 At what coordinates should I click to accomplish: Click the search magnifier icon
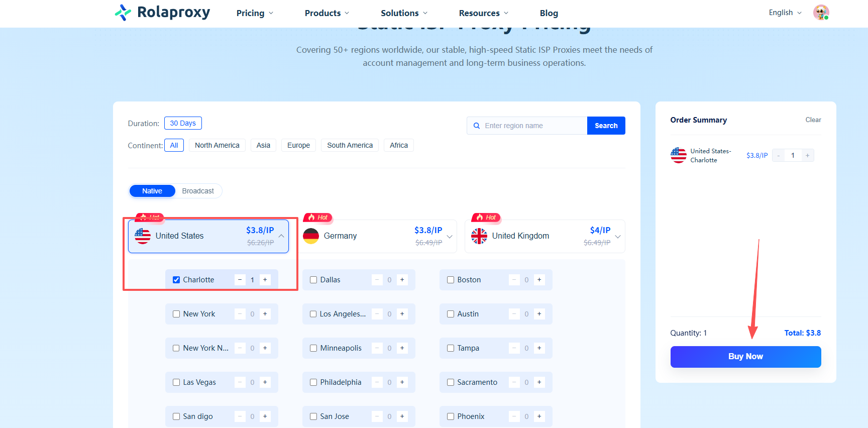click(477, 126)
